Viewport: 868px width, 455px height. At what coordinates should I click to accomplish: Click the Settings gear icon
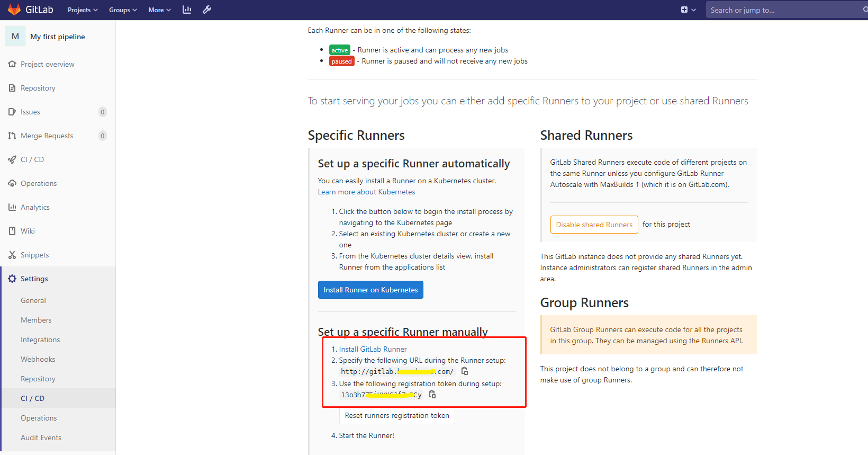tap(12, 279)
